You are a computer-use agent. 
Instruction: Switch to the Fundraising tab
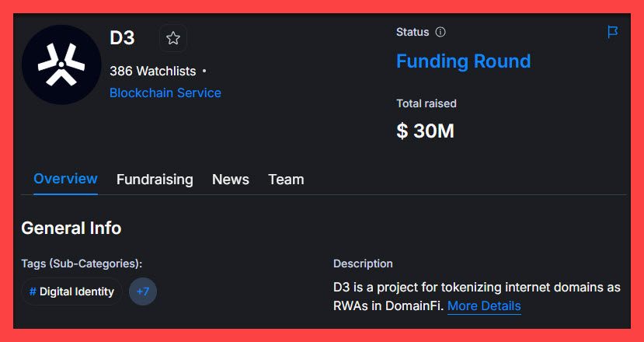coord(155,180)
